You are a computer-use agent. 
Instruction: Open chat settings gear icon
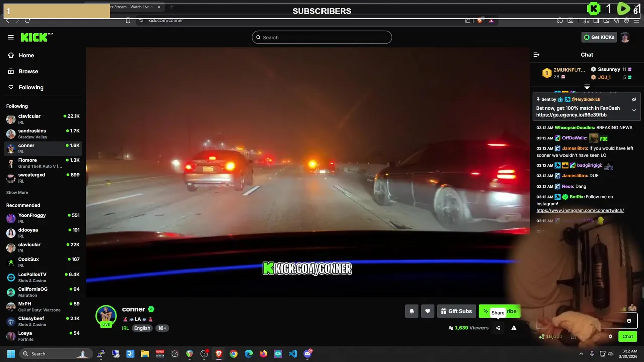click(x=610, y=337)
